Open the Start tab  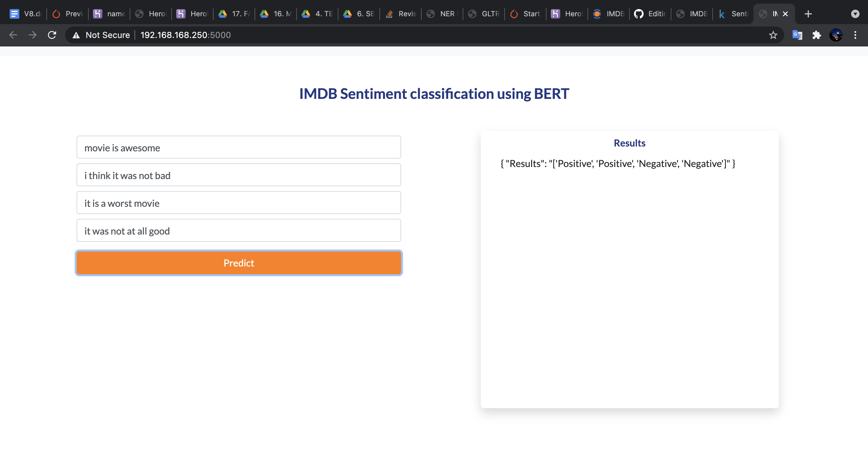pyautogui.click(x=525, y=14)
